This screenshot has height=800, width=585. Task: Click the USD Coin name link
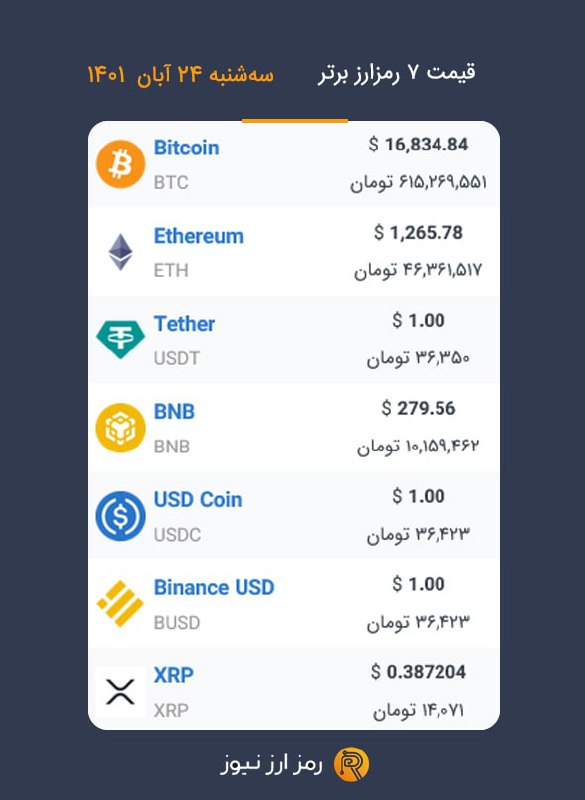(x=198, y=499)
